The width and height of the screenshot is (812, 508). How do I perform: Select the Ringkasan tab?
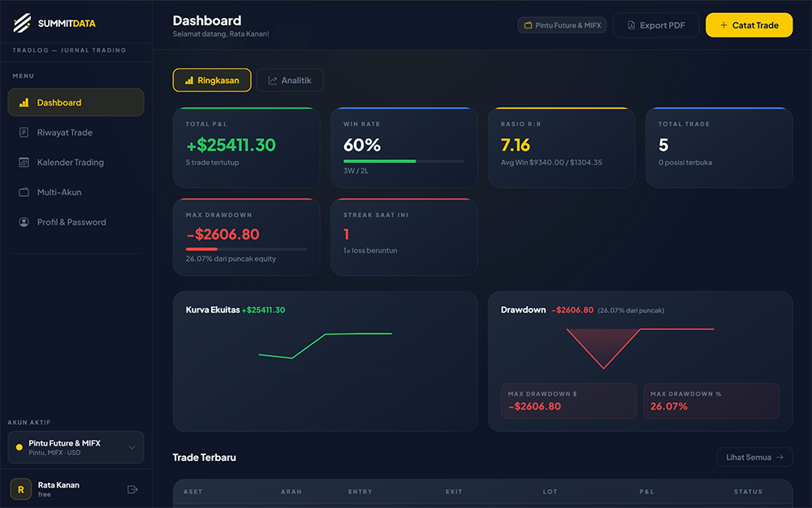[212, 80]
